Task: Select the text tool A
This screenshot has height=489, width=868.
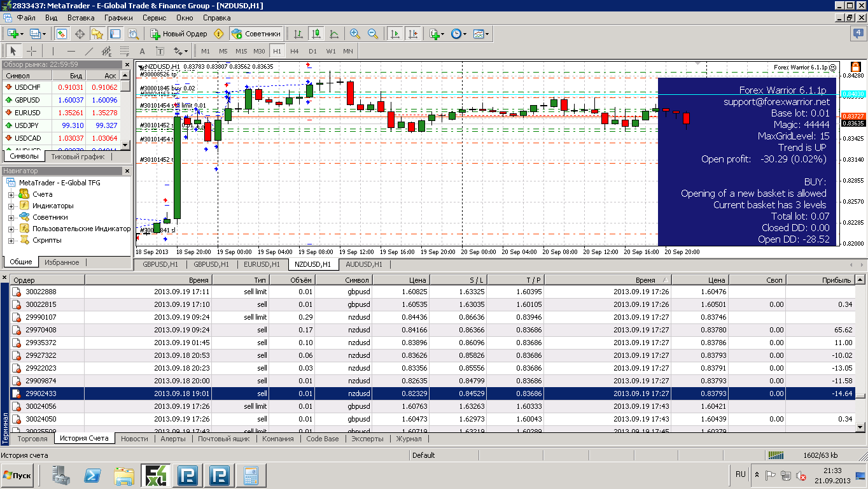Action: 142,51
